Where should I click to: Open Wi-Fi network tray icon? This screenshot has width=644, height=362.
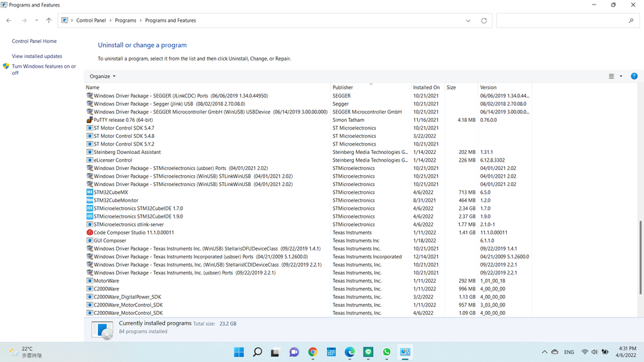585,352
